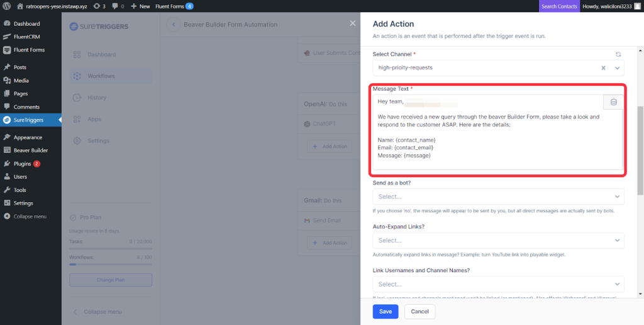This screenshot has width=644, height=325.
Task: Click Search Contacts in the admin bar
Action: 558,6
